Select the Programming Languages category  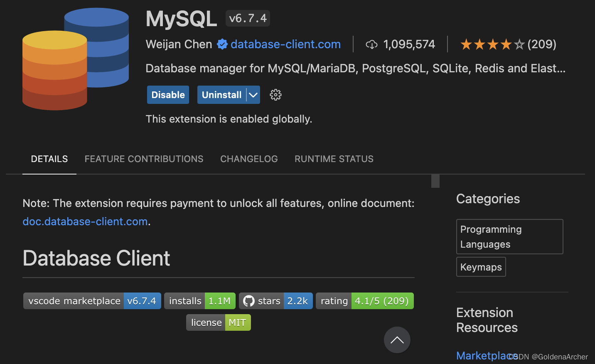coord(509,236)
